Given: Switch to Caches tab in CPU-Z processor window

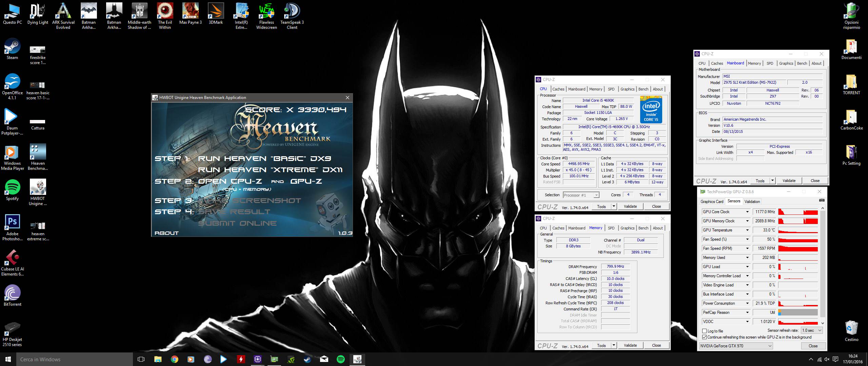Looking at the screenshot, I should click(x=558, y=89).
